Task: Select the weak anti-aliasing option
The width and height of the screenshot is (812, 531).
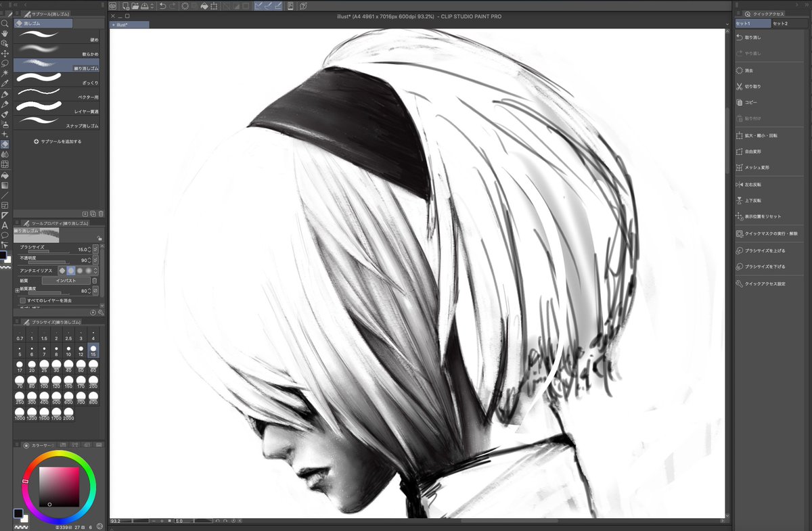Action: tap(71, 271)
